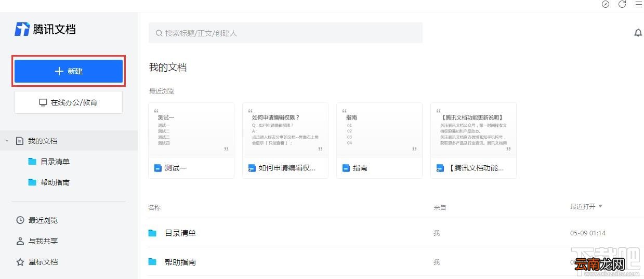Click the date 05-09 01:14
This screenshot has width=644, height=279.
pyautogui.click(x=588, y=233)
